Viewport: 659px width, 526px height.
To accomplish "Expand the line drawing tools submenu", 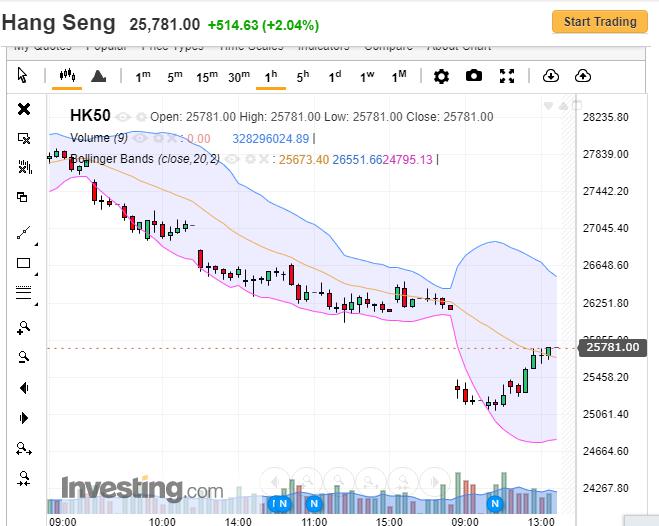I will [x=37, y=243].
